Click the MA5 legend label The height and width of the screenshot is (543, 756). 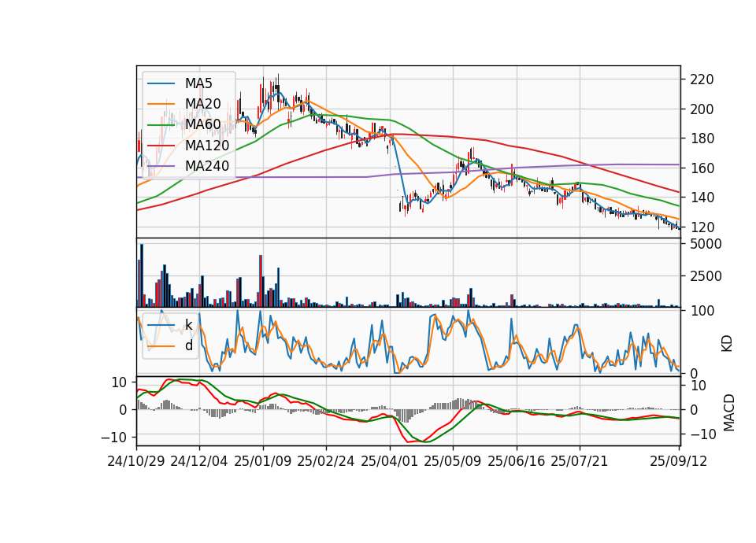coord(198,83)
